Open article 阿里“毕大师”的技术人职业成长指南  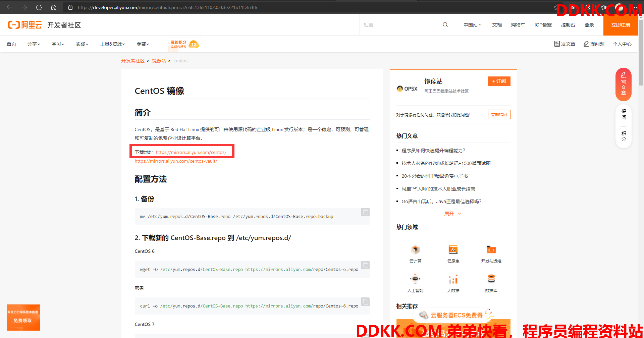pos(438,189)
